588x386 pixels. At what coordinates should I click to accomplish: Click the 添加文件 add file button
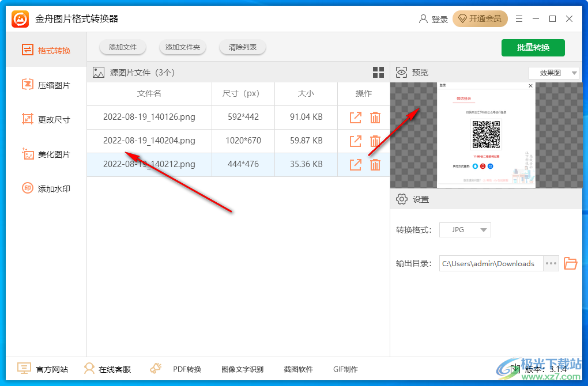coord(122,47)
